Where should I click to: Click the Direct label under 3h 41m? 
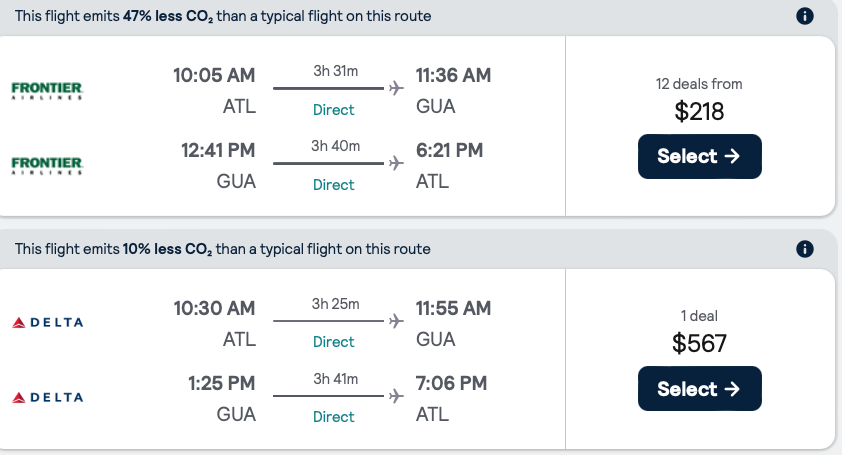[333, 417]
